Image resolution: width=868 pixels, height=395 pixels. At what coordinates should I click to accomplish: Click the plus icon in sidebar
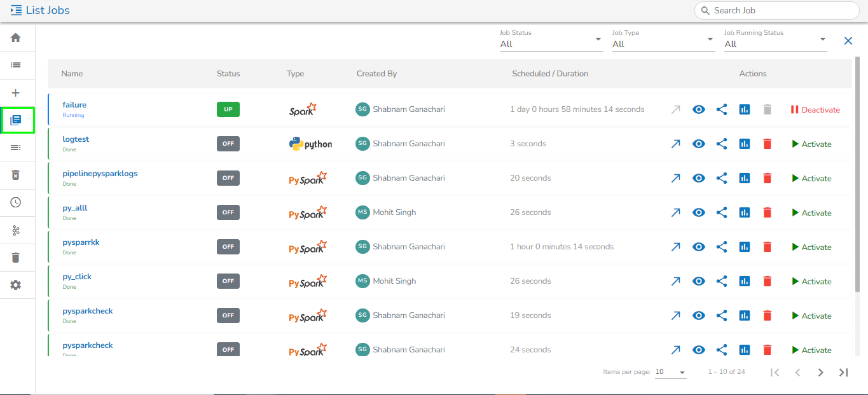coord(16,93)
